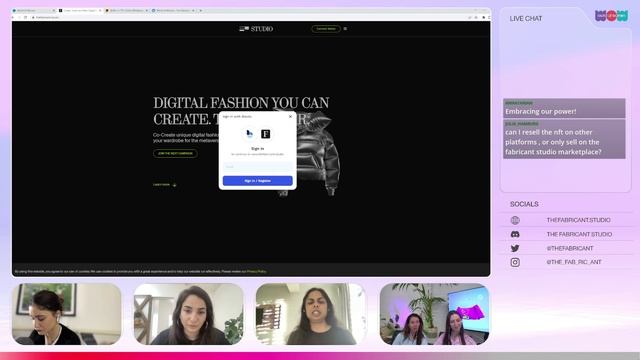Click the Instagram icon under Socials
The image size is (640, 360).
tap(515, 262)
